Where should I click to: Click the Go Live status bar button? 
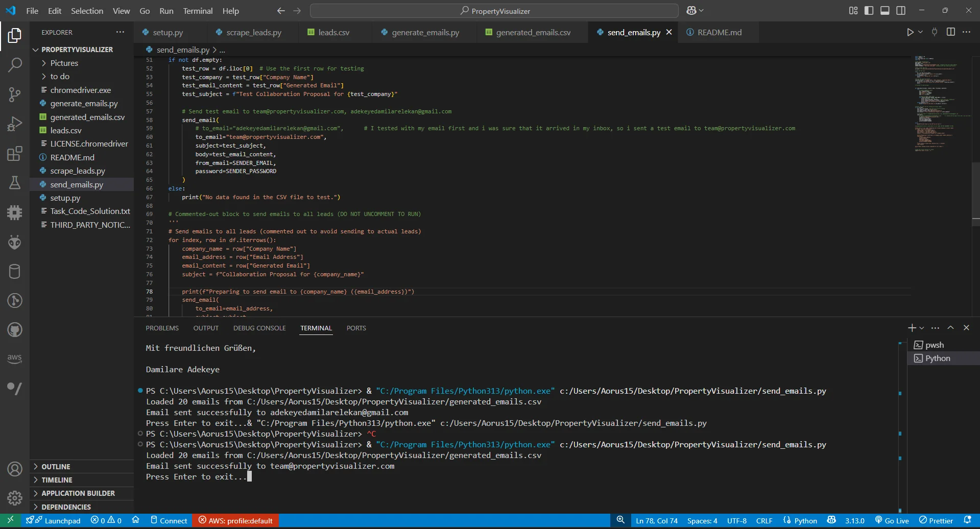tap(892, 521)
